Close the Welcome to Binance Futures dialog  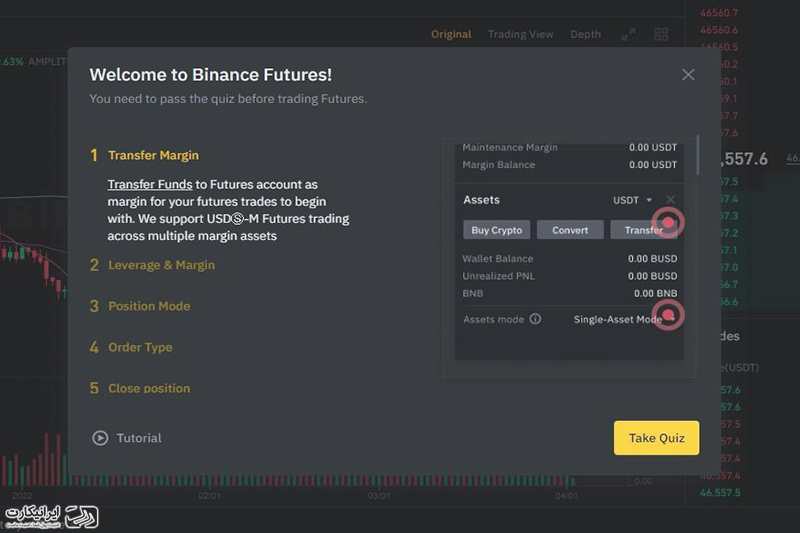(688, 75)
